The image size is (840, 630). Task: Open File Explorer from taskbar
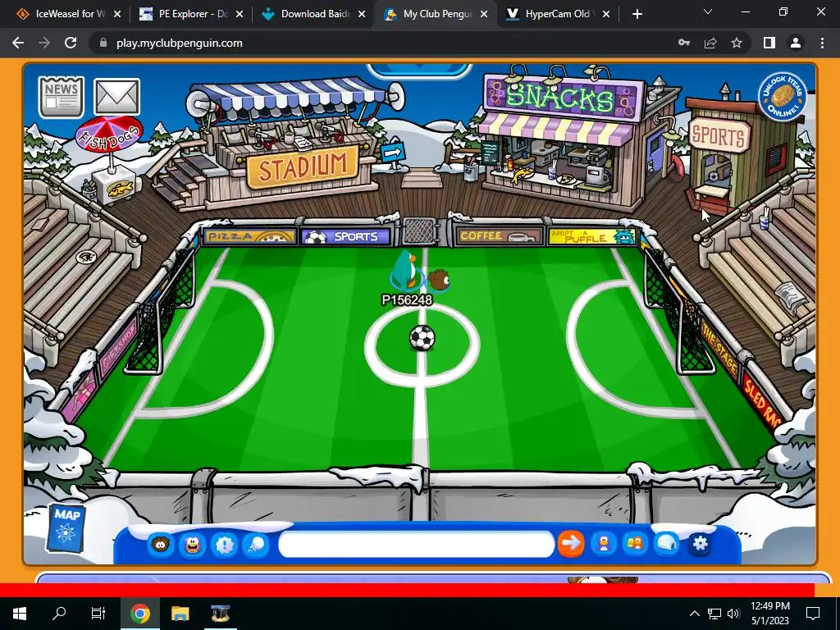point(180,614)
